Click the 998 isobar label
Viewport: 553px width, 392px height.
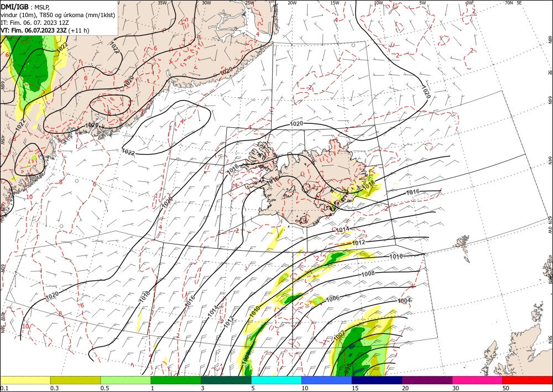(x=348, y=367)
